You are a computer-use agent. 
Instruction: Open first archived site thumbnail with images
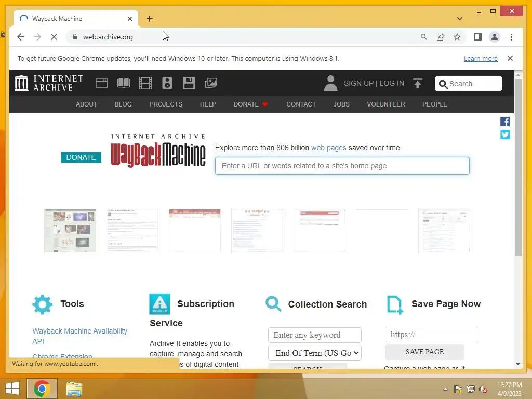click(70, 231)
